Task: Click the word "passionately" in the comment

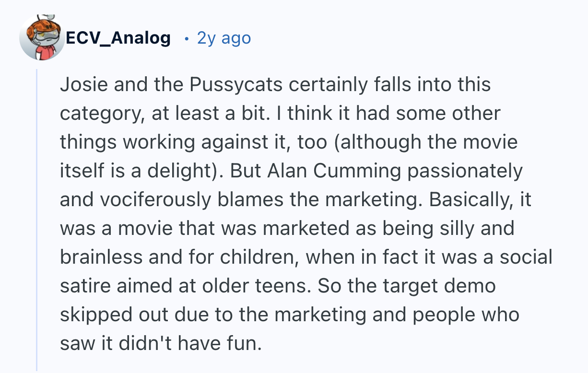Action: [x=466, y=171]
